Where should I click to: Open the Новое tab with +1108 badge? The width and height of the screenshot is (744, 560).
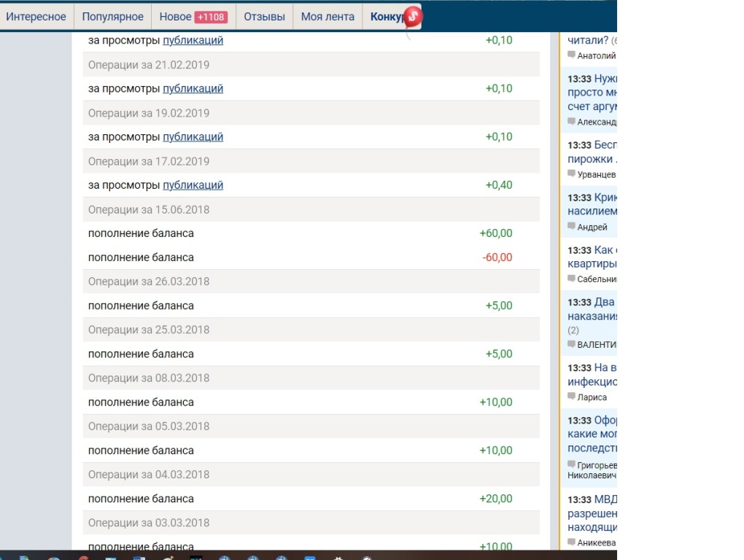tap(193, 17)
